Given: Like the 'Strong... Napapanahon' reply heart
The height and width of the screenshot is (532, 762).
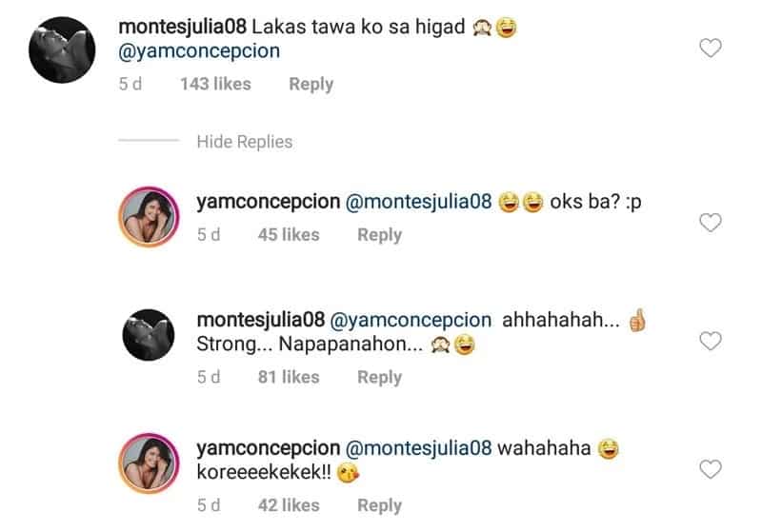Looking at the screenshot, I should (x=710, y=342).
